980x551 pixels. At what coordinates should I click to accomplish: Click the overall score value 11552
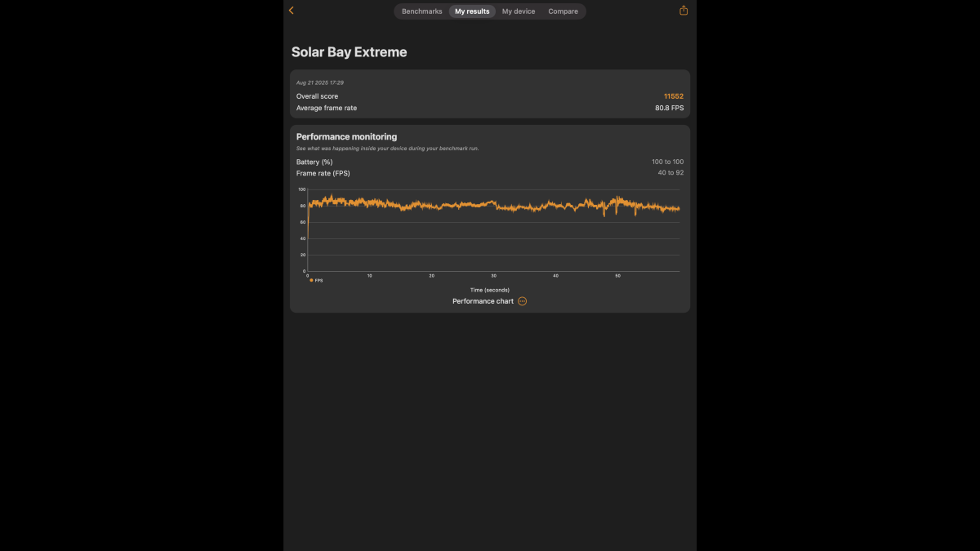coord(674,96)
